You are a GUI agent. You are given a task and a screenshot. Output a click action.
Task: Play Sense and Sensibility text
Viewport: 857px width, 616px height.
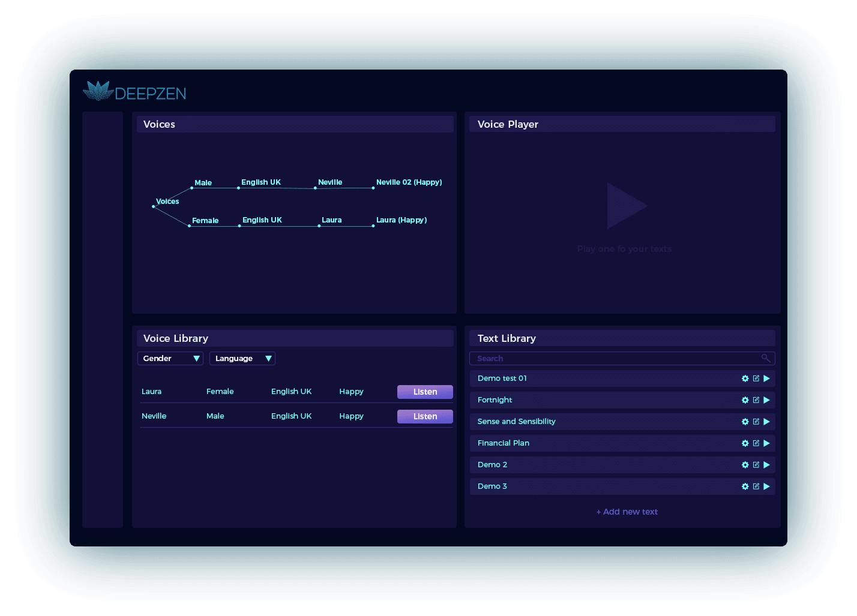[766, 422]
